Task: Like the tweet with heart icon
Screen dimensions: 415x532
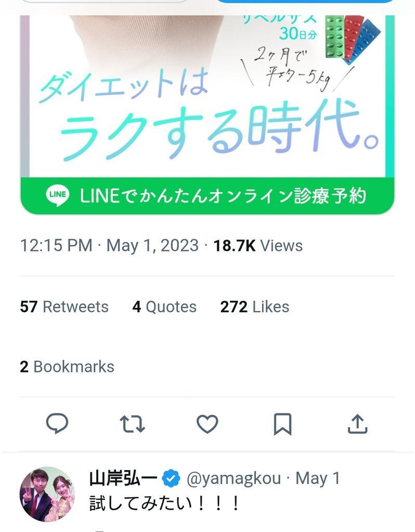Action: [x=207, y=424]
